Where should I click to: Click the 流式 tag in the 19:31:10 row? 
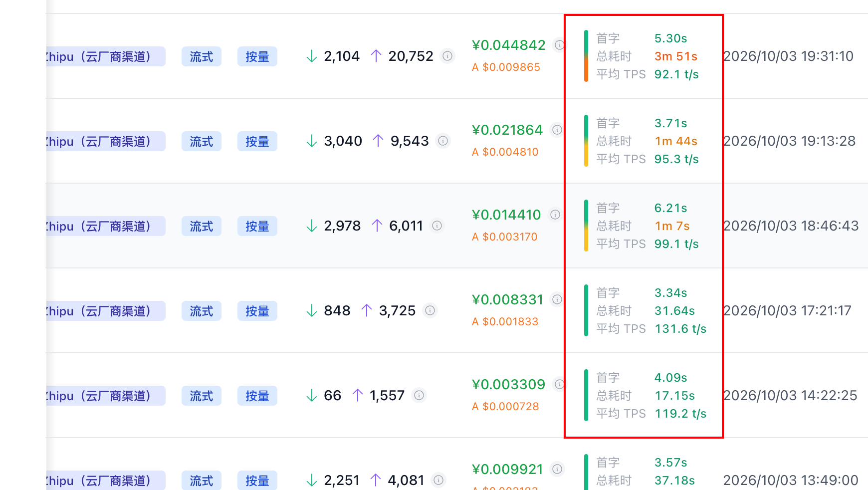point(202,56)
